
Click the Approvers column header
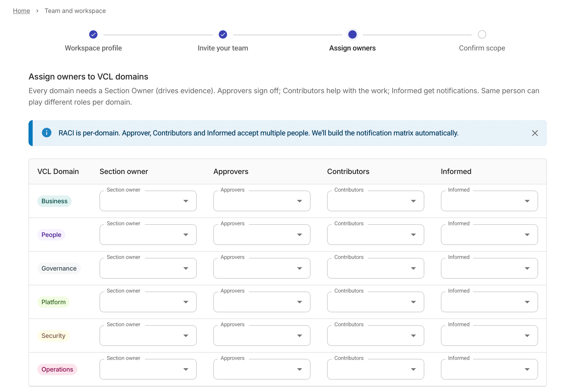pyautogui.click(x=231, y=171)
